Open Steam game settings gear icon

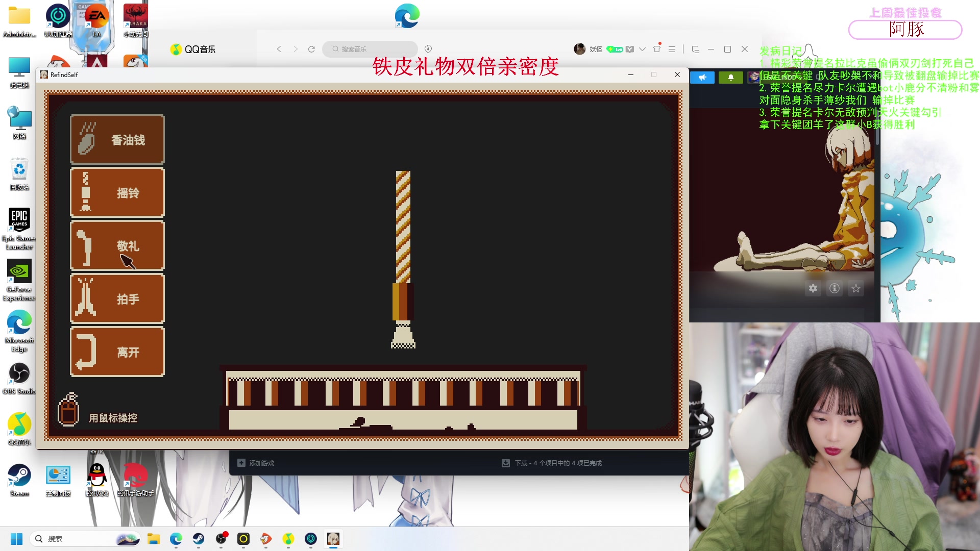pyautogui.click(x=813, y=288)
